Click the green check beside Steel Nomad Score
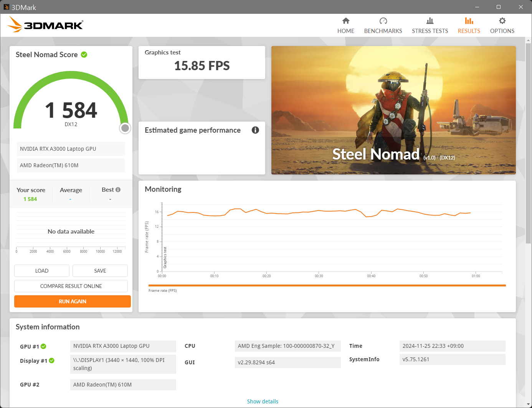532x408 pixels. (84, 54)
